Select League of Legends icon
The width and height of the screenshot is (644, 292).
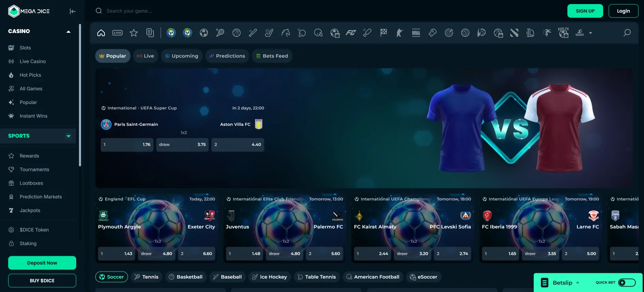530,33
